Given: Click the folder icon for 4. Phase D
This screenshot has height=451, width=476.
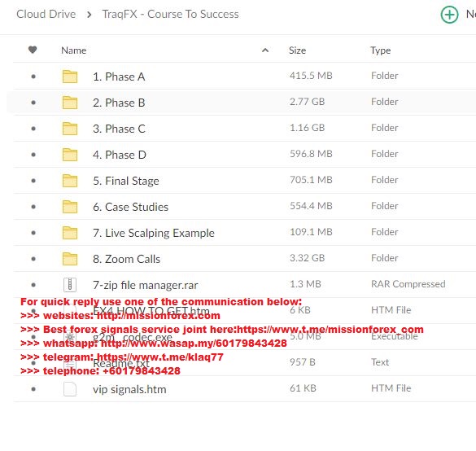Looking at the screenshot, I should pyautogui.click(x=70, y=155).
